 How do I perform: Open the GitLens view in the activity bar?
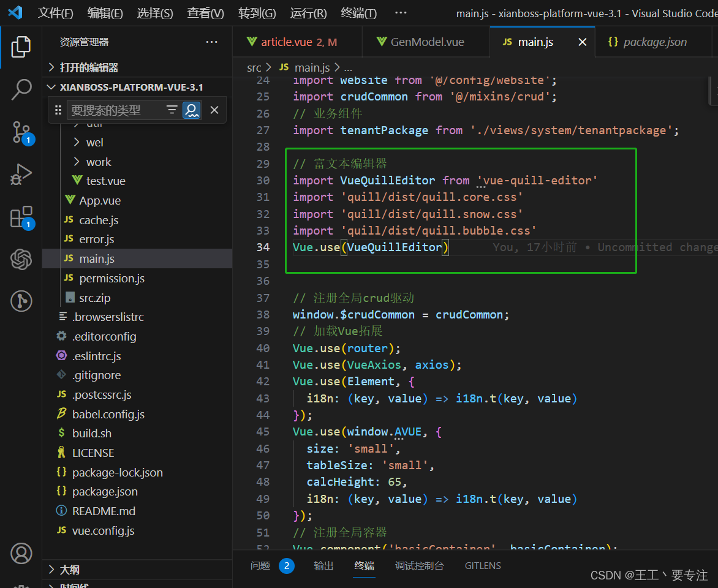click(x=22, y=300)
